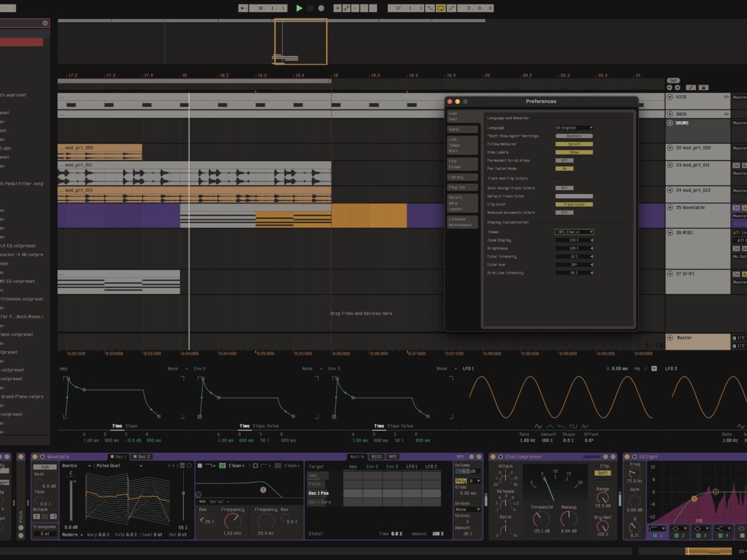Viewport: 747px width, 560px height.
Task: Click the Automation Arm link icon
Action: click(x=346, y=8)
